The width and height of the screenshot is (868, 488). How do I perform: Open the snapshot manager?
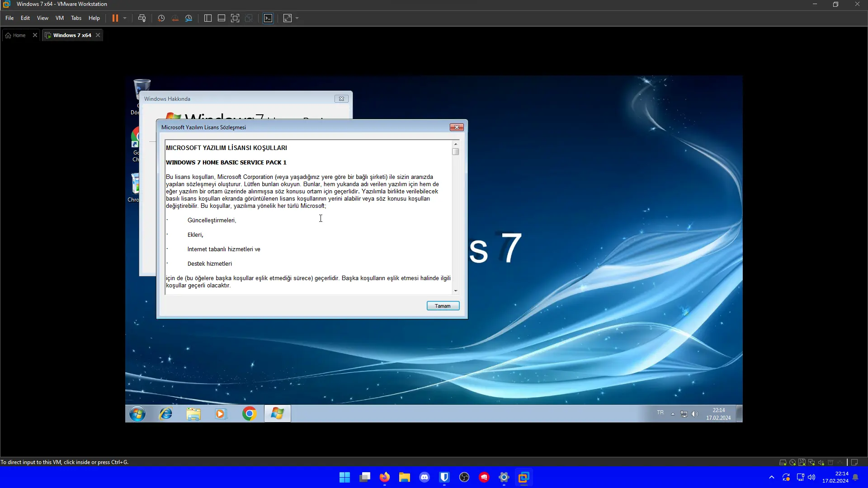pyautogui.click(x=189, y=18)
